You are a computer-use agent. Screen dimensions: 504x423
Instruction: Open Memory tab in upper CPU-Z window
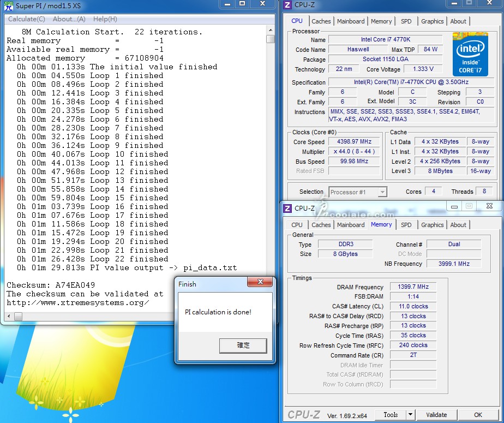(381, 21)
